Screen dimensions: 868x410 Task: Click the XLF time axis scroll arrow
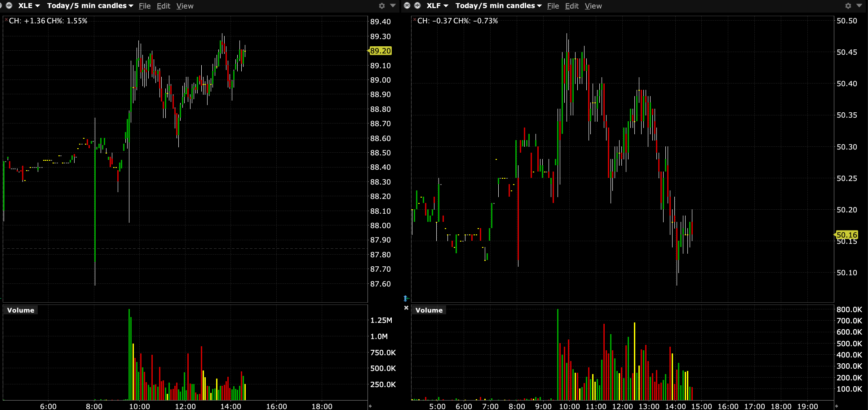click(837, 406)
